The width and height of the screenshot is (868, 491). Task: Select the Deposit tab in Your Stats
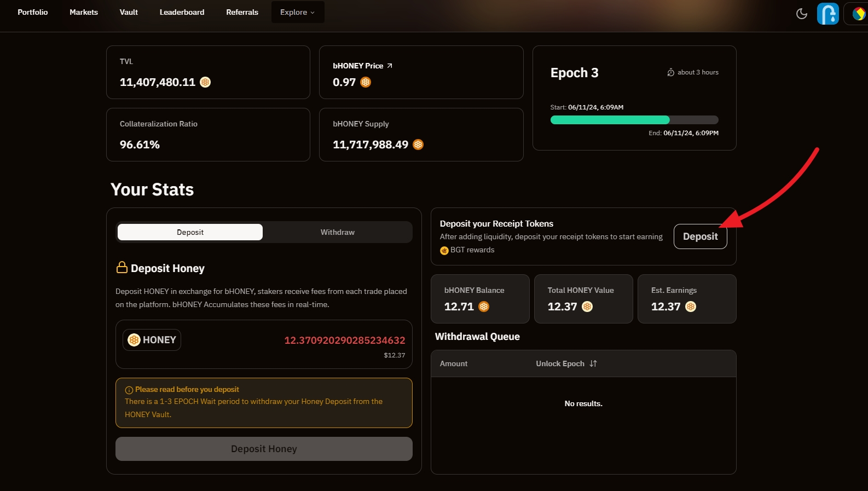[x=190, y=232]
